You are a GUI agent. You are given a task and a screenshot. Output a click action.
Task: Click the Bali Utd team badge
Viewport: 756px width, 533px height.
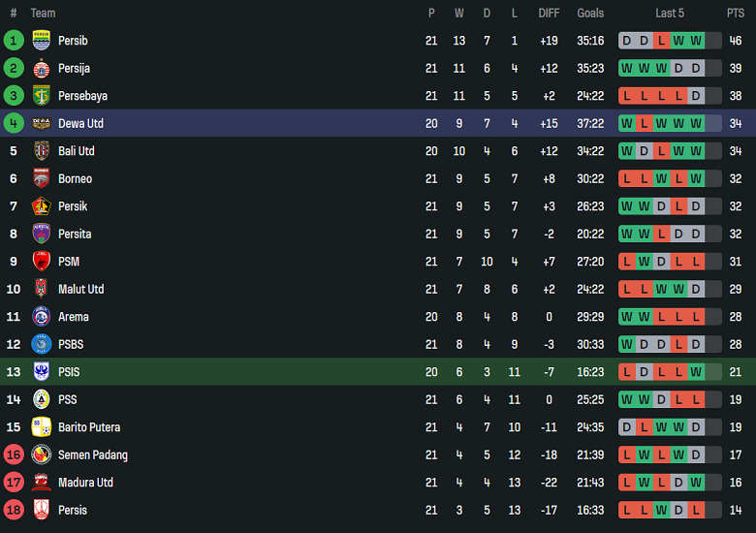(x=42, y=151)
